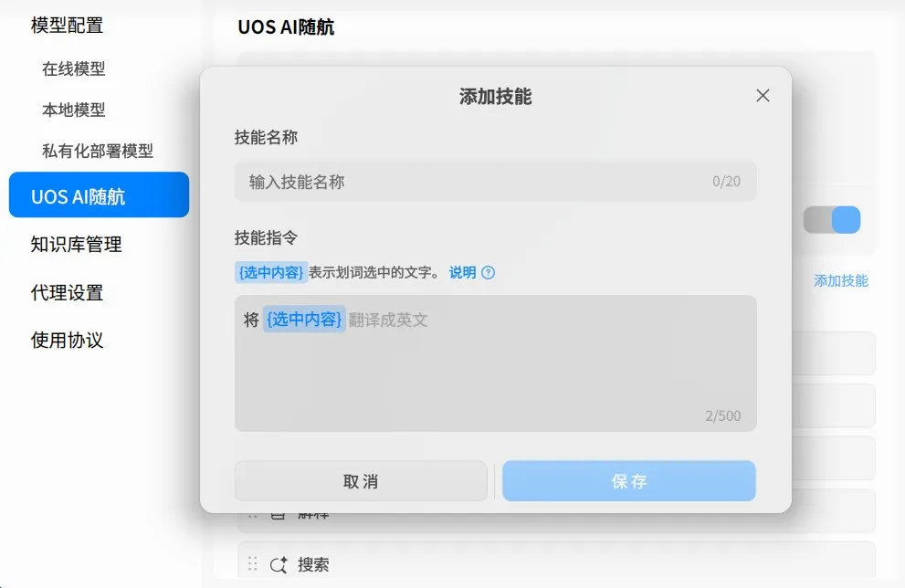Image resolution: width=905 pixels, height=588 pixels.
Task: Select the UOS AI随航 sidebar item
Action: [100, 195]
